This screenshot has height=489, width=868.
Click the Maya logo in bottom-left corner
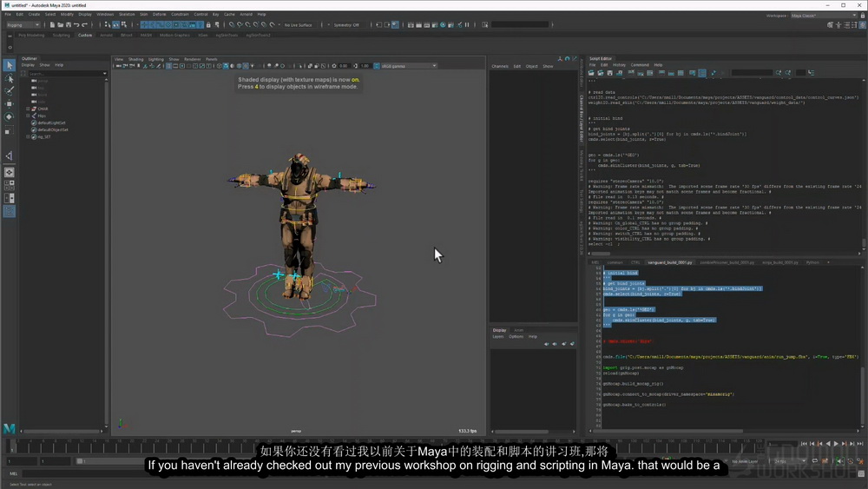9,428
